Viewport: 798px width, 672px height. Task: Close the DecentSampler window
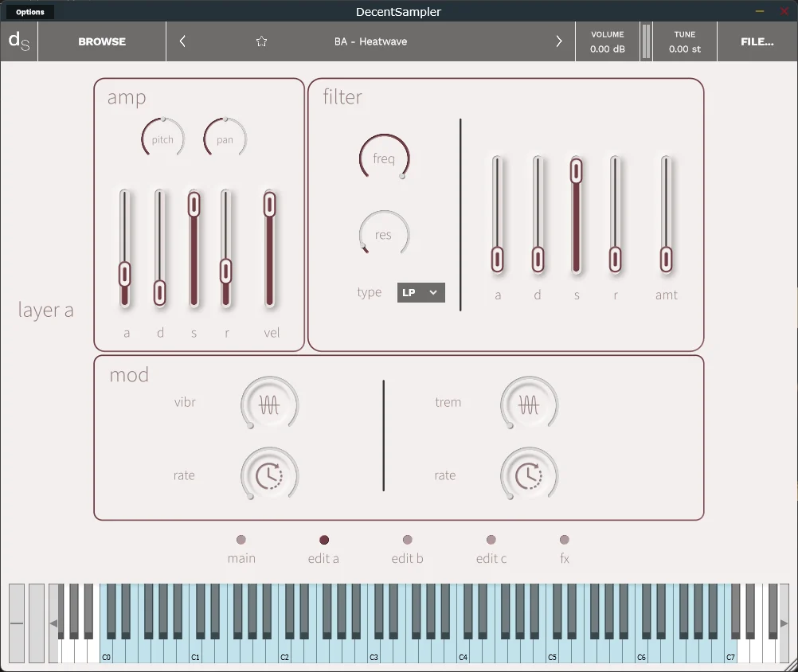tap(784, 11)
